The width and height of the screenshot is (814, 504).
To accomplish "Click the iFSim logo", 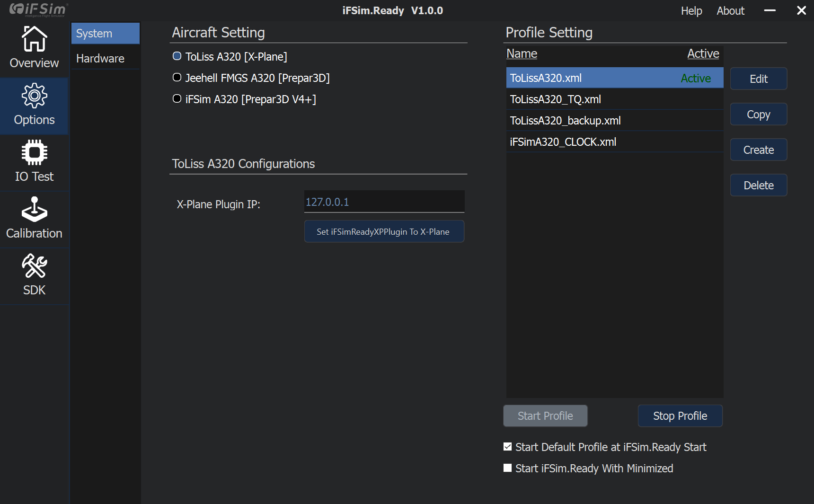I will (39, 9).
